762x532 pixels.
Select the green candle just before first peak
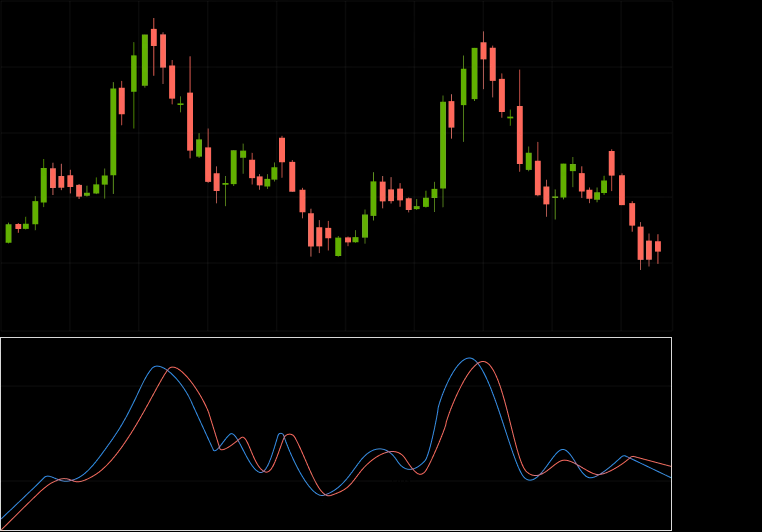[x=145, y=60]
